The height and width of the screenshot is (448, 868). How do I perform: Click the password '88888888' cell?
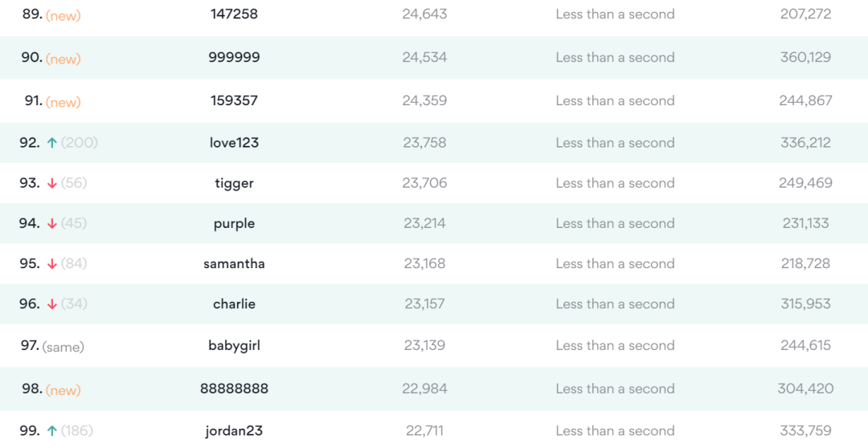pos(234,389)
